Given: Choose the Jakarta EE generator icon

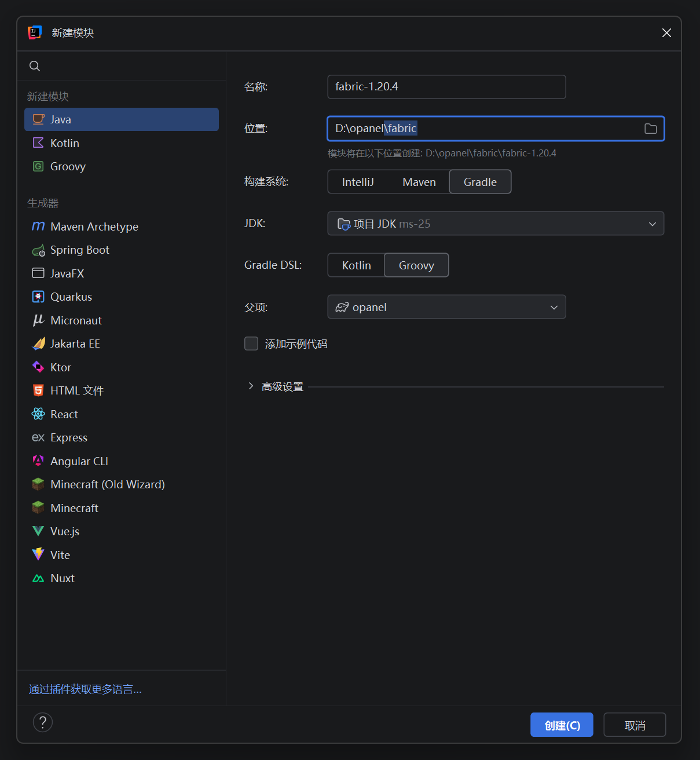Looking at the screenshot, I should point(38,344).
